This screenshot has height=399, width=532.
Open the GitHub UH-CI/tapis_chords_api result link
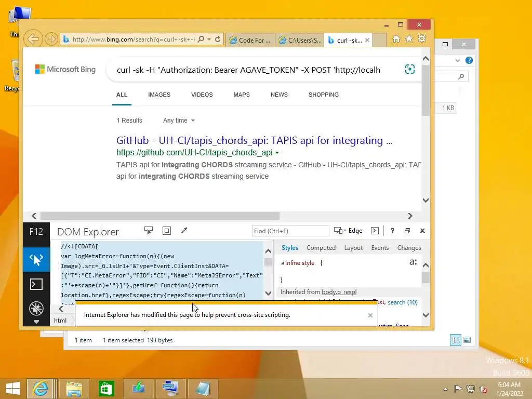pos(255,140)
